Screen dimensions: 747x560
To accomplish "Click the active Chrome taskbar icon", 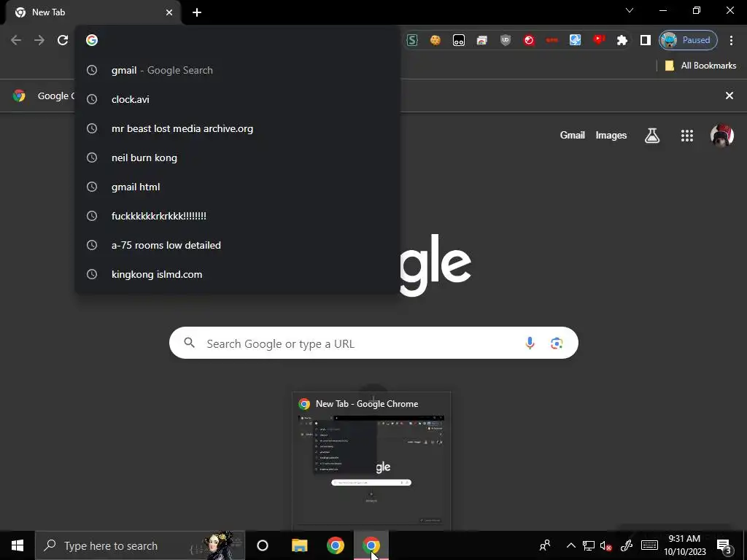I will pos(371,545).
